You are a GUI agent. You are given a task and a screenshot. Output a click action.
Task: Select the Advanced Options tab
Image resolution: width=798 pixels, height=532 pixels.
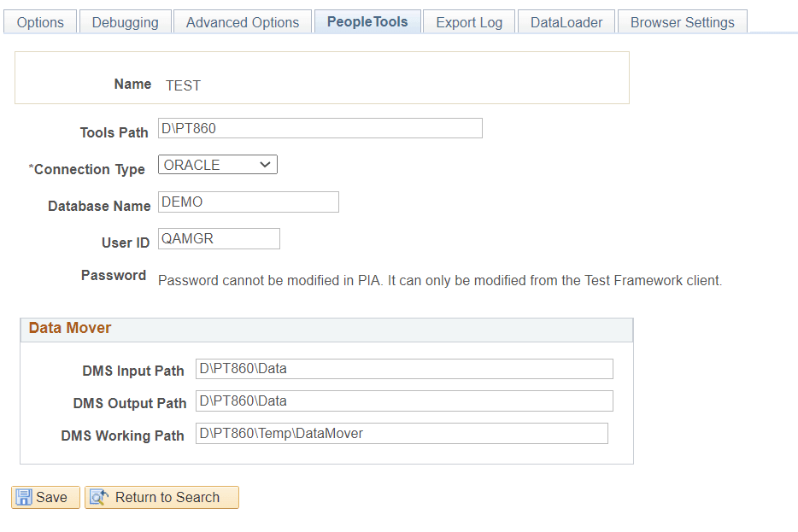click(242, 20)
